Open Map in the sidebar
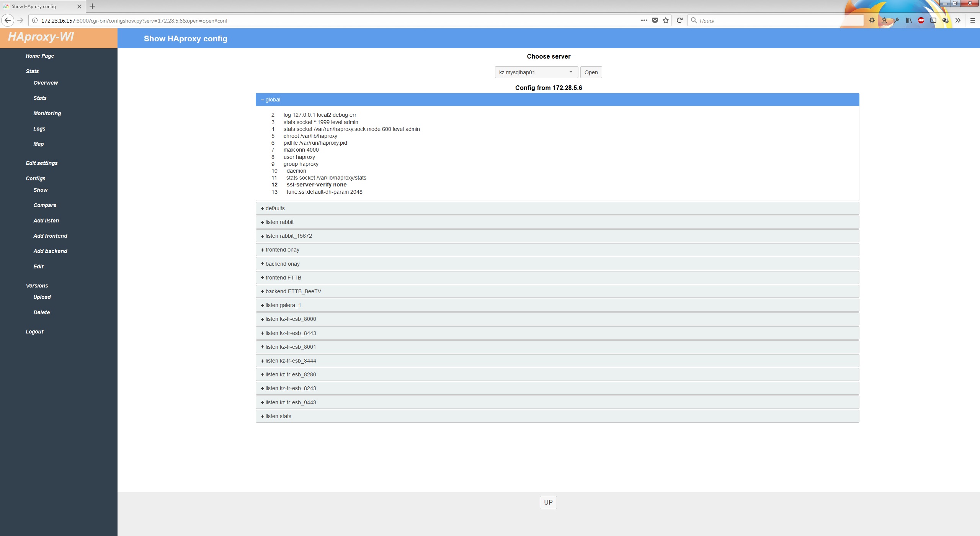Screen dimensions: 980x536 coord(38,144)
